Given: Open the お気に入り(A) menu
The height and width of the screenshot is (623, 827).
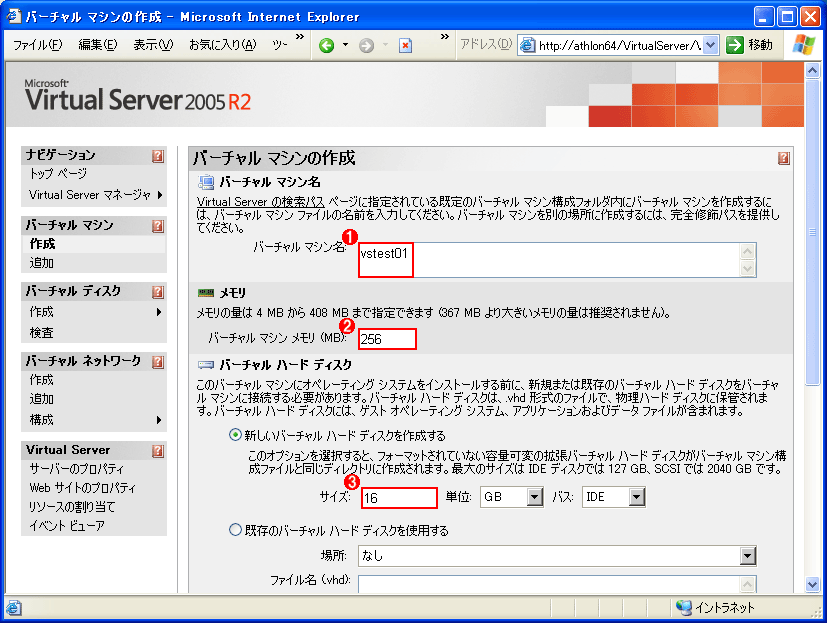Looking at the screenshot, I should (x=223, y=45).
